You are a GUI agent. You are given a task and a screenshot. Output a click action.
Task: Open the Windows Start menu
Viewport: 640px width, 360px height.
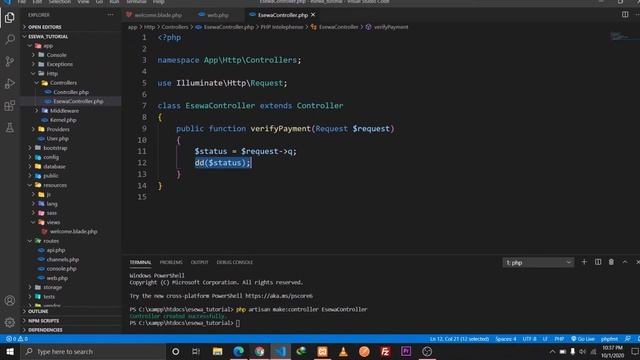coord(10,351)
